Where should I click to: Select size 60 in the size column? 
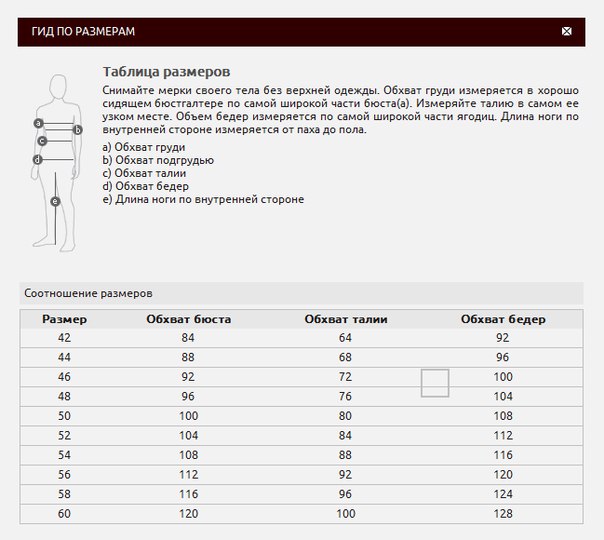[64, 514]
